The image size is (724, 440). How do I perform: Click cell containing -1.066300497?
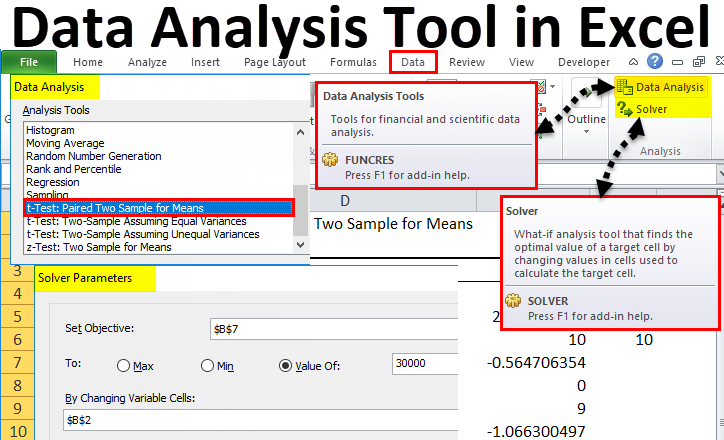(536, 432)
